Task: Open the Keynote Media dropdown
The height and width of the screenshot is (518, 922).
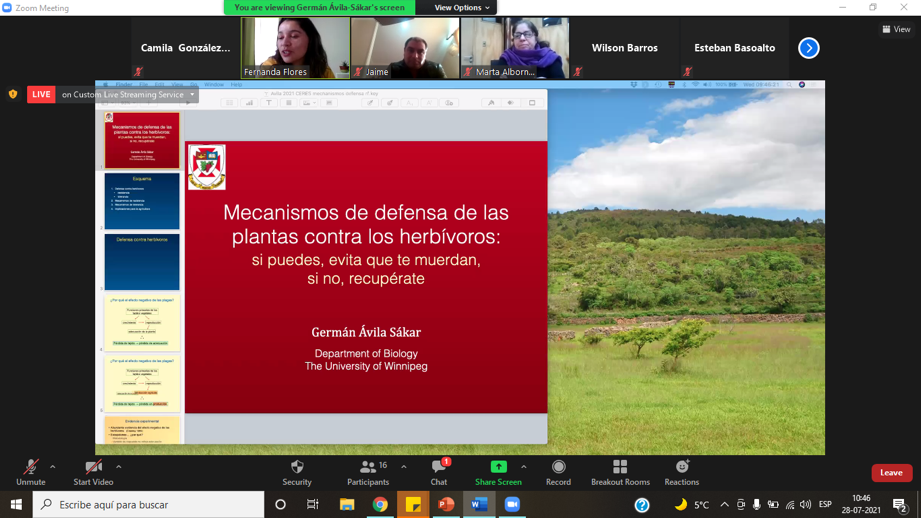Action: pyautogui.click(x=309, y=102)
